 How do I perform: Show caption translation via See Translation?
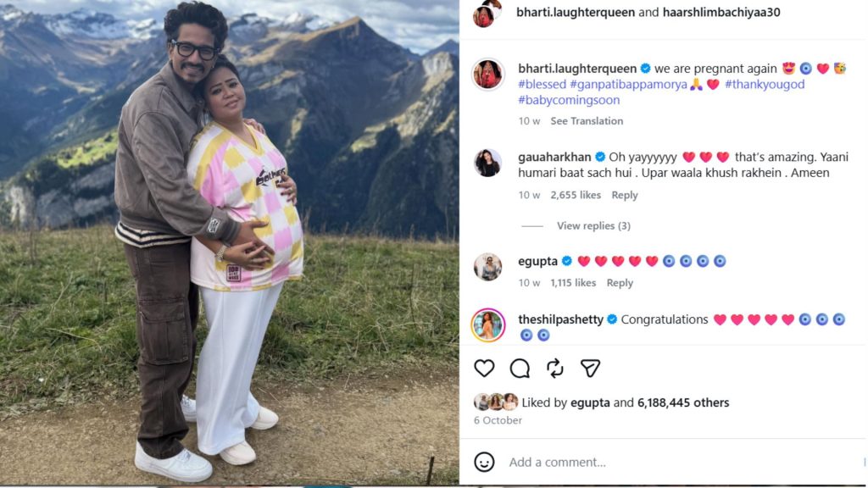(x=587, y=121)
